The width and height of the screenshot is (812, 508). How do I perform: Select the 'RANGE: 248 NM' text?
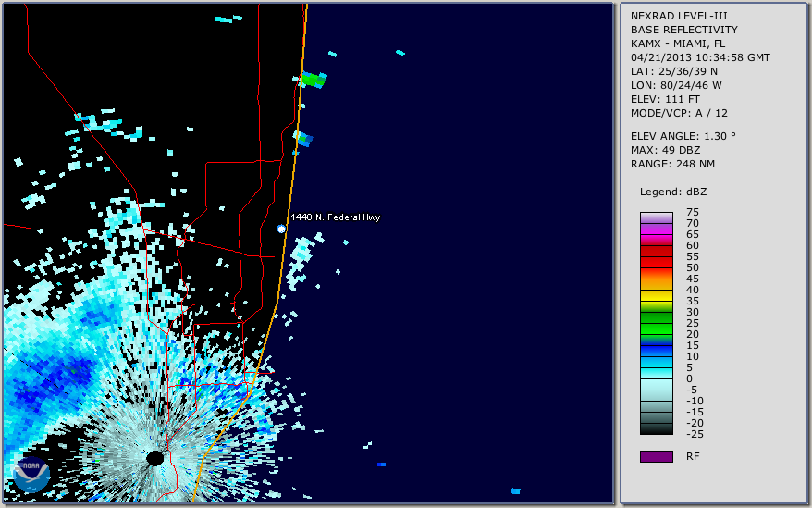point(672,165)
